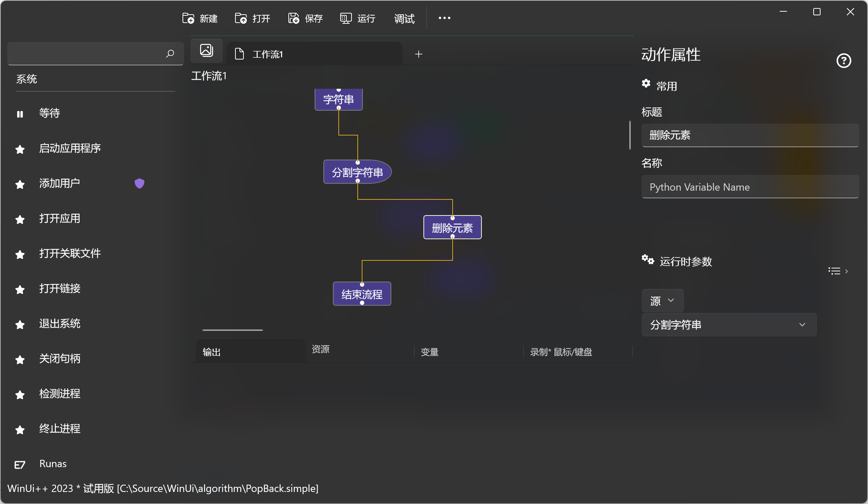Screen dimensions: 868x504
Task: Switch to the 资源 tab
Action: [321, 349]
